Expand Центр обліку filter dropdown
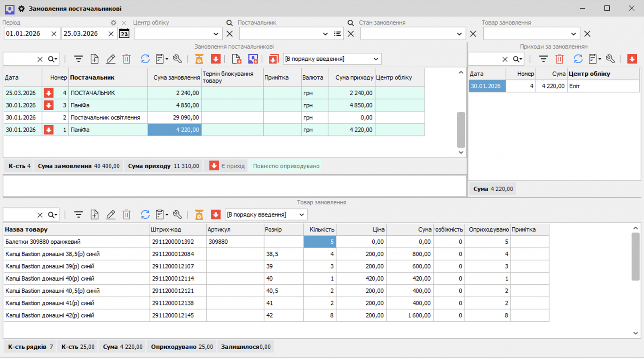644x358 pixels. pos(216,34)
